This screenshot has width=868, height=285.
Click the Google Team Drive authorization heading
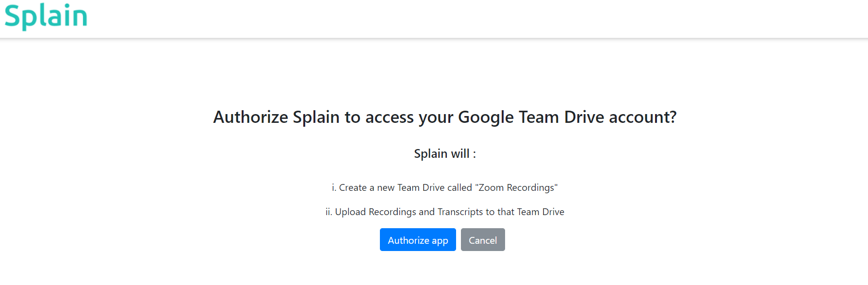tap(445, 117)
